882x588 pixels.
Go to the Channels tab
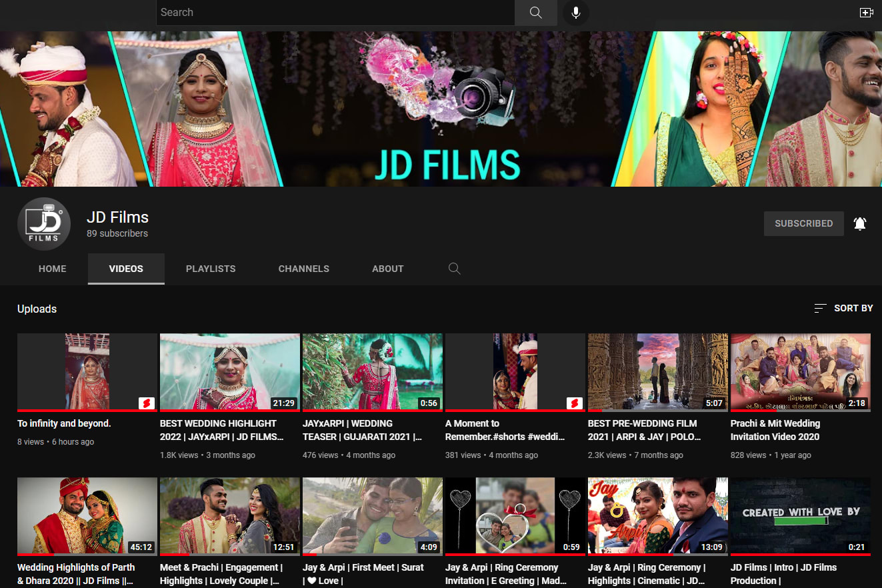(x=304, y=269)
